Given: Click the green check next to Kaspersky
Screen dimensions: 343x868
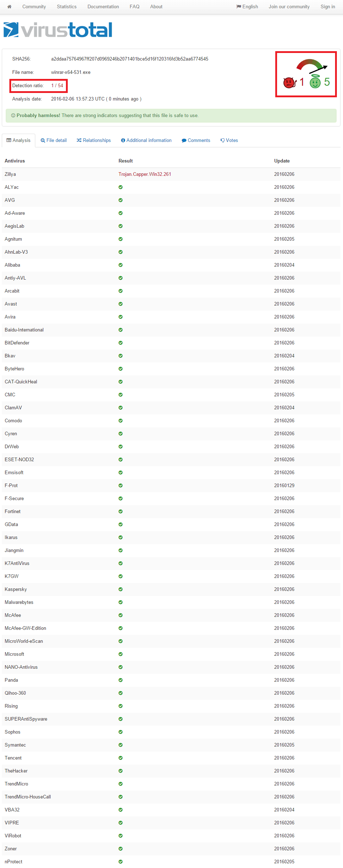Looking at the screenshot, I should (121, 589).
